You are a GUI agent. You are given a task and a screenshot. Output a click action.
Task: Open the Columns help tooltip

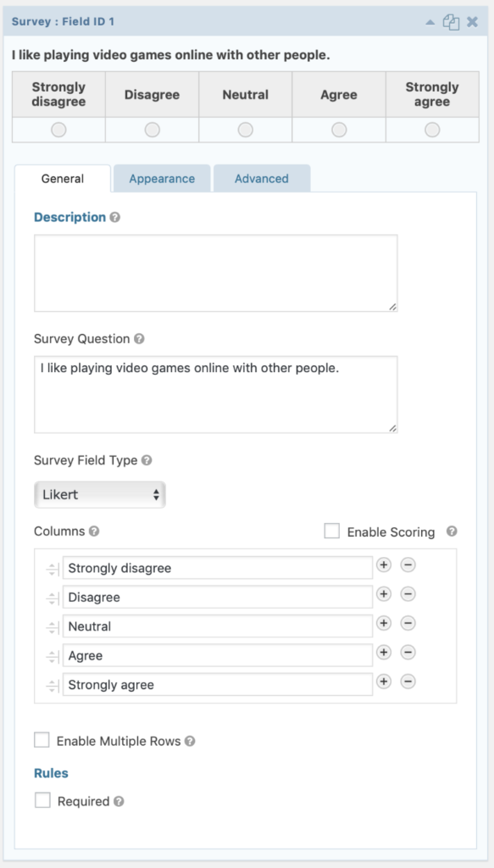click(x=93, y=531)
